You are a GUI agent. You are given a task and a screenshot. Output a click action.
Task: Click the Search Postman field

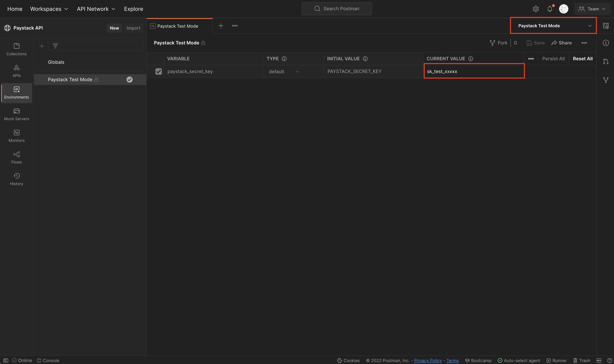(336, 9)
